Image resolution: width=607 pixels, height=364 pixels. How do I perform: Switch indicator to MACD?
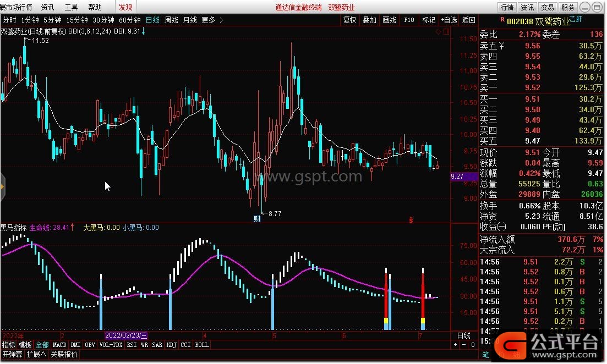point(59,345)
